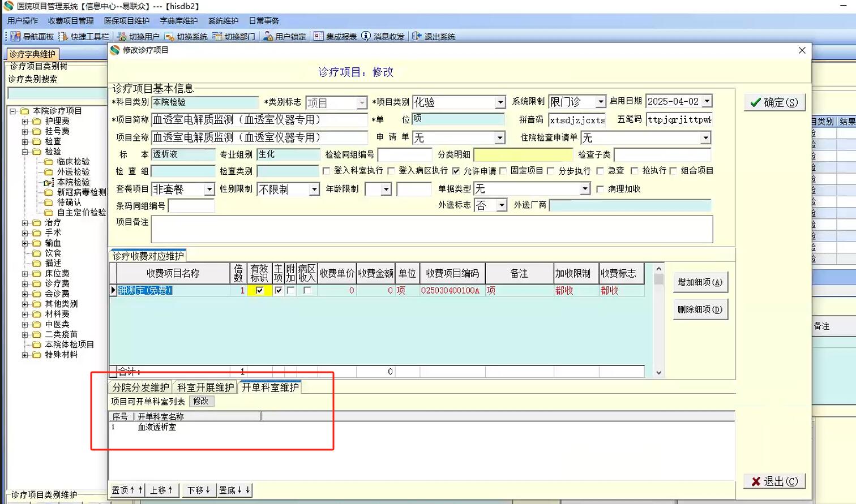Click the 快捷工具栏 toolbar icon

[x=63, y=36]
